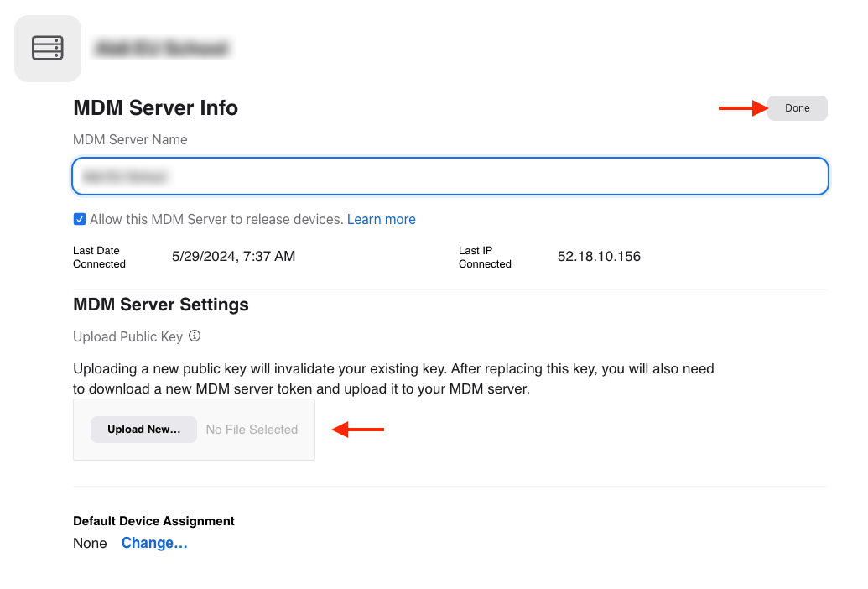Click the MDM server icon at top left
Viewport: 868px width, 589px height.
point(48,49)
